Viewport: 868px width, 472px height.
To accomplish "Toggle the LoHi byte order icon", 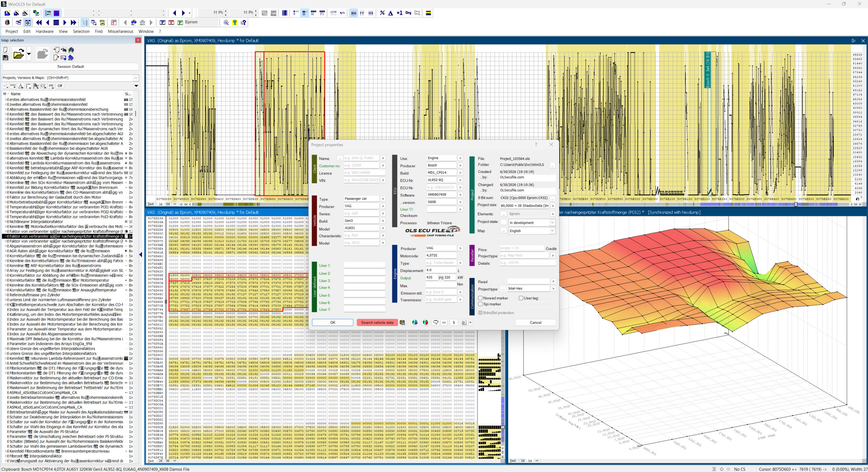I will coord(333,13).
